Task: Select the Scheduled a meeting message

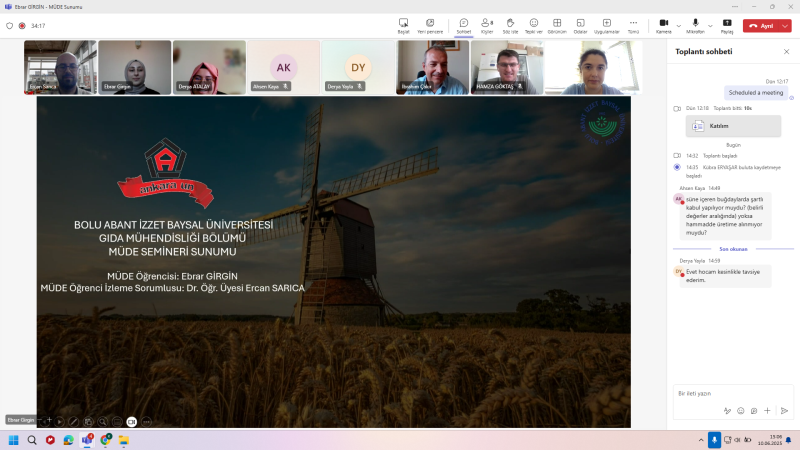Action: coord(756,92)
